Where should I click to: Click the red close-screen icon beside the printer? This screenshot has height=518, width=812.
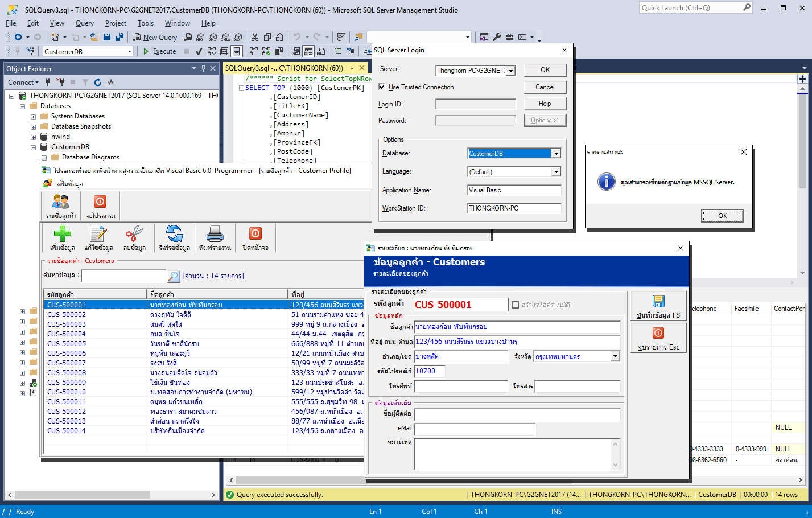pos(255,233)
